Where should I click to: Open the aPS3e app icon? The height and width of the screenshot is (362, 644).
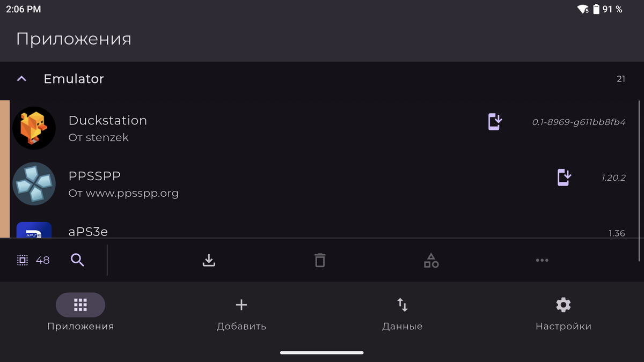34,230
